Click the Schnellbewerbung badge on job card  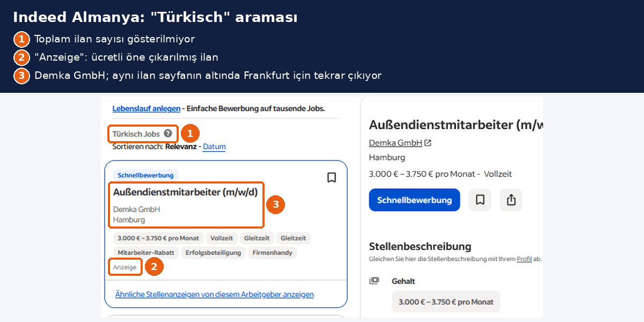[x=145, y=175]
